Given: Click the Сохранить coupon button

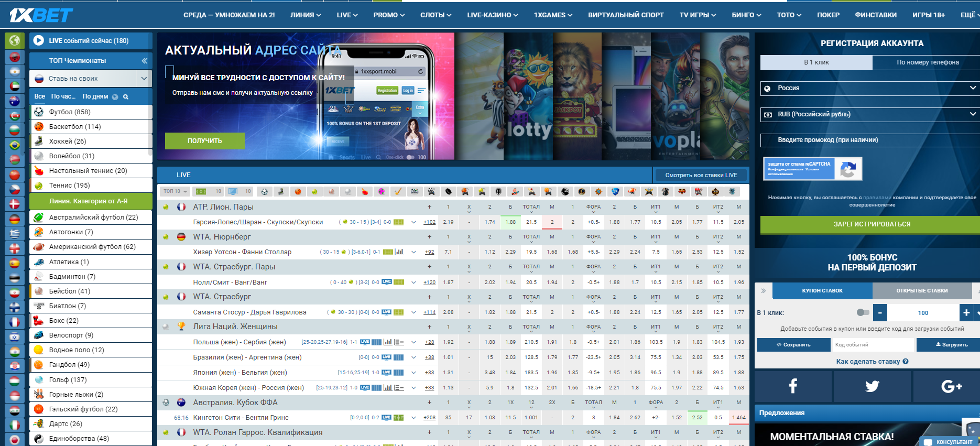Looking at the screenshot, I should pos(793,345).
